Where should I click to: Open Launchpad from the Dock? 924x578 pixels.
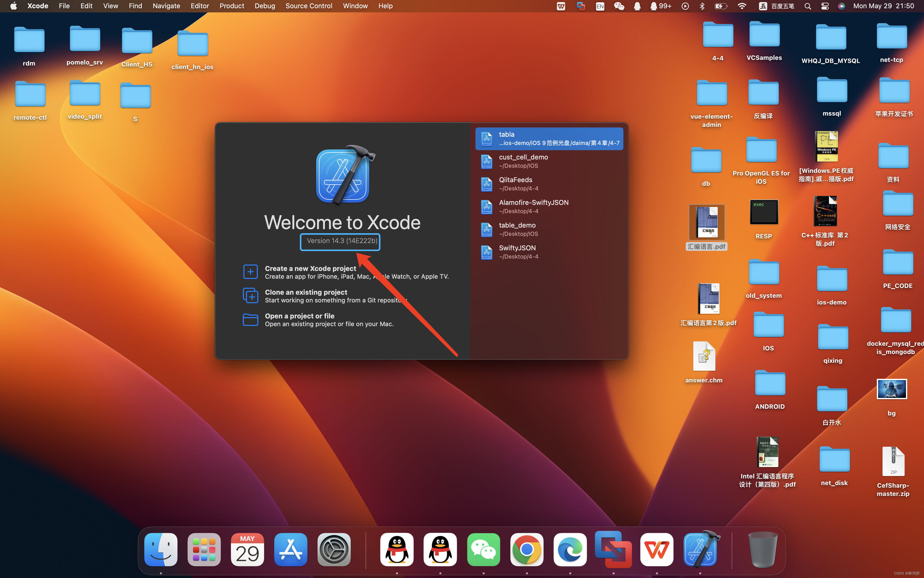[x=204, y=549]
